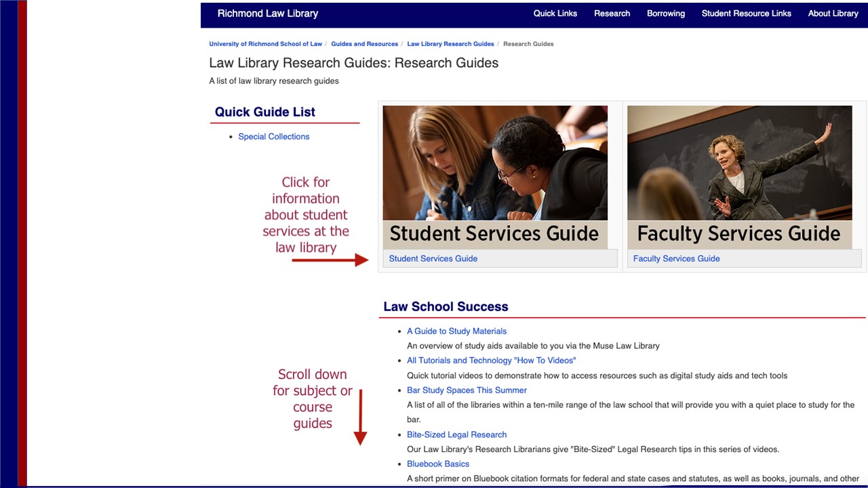Click the Faculty Services Guide photo
Viewport: 868px width, 488px height.
tap(739, 177)
